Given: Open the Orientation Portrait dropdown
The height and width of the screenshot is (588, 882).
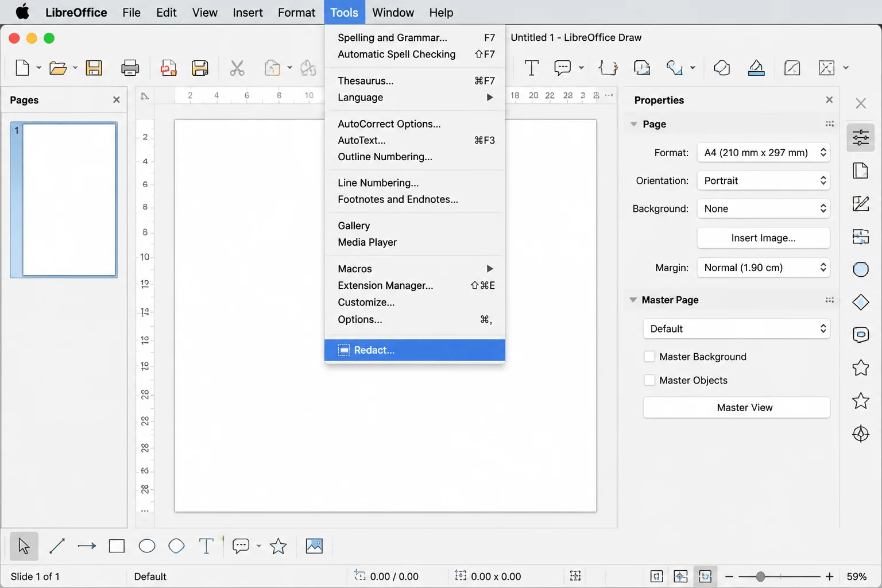Looking at the screenshot, I should pos(763,181).
